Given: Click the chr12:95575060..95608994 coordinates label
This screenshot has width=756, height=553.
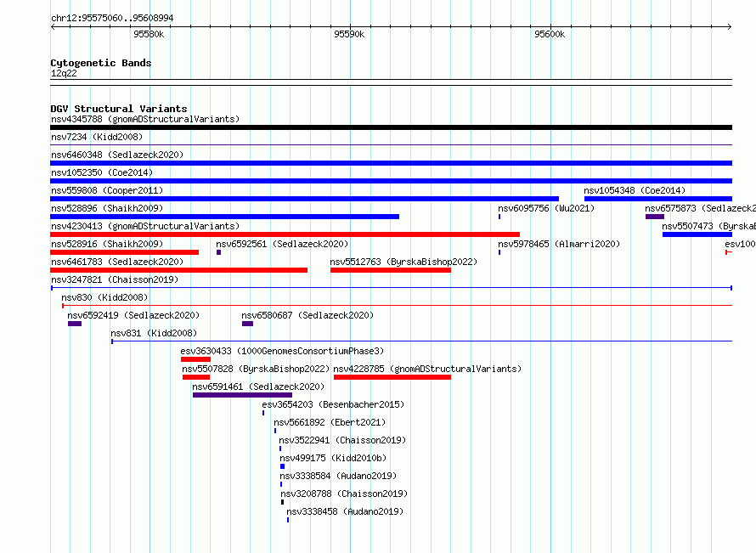Looking at the screenshot, I should (112, 19).
